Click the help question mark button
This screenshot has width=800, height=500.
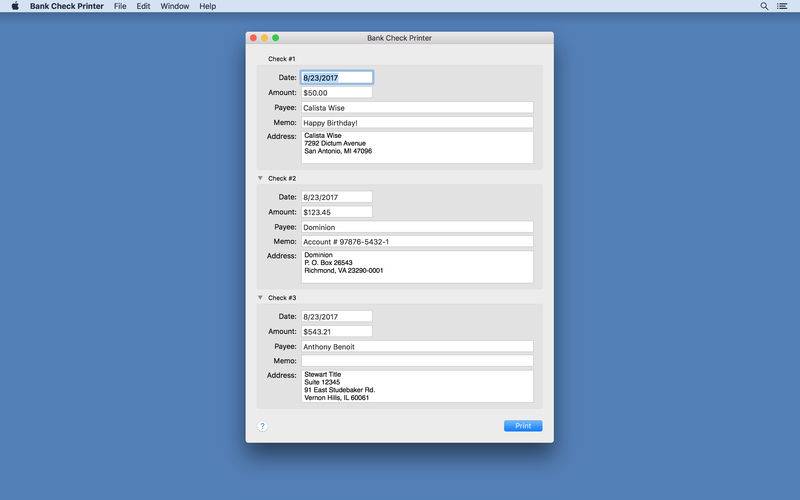pos(262,426)
